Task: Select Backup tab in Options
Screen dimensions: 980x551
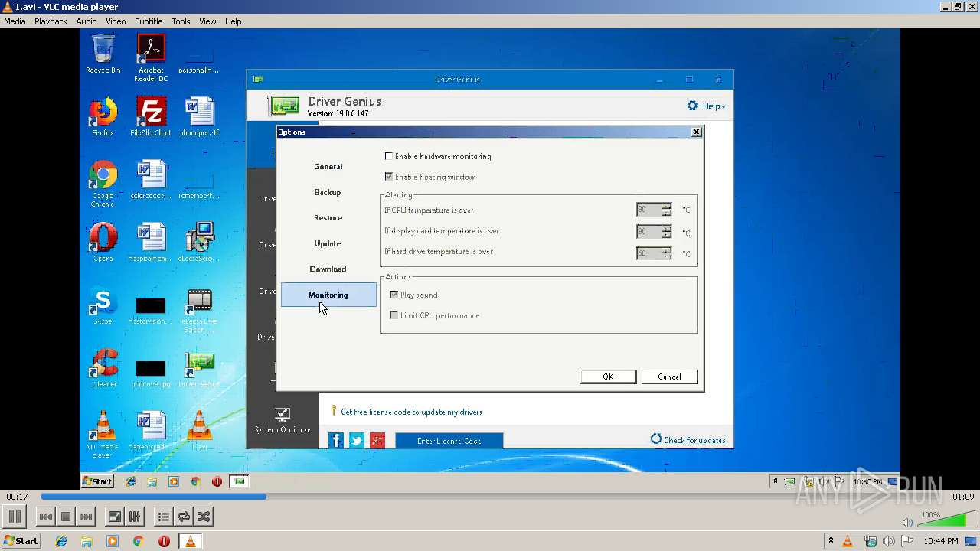Action: [328, 192]
